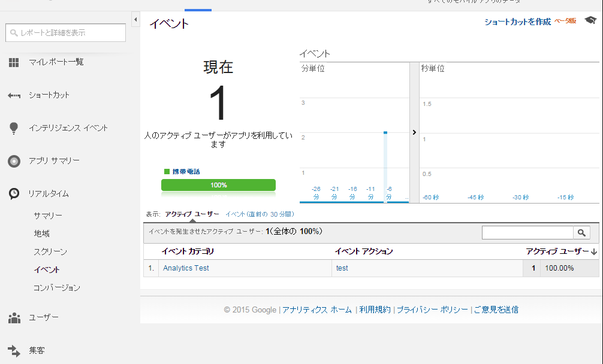Click the Acquisition arrows icon in sidebar

pos(14,351)
